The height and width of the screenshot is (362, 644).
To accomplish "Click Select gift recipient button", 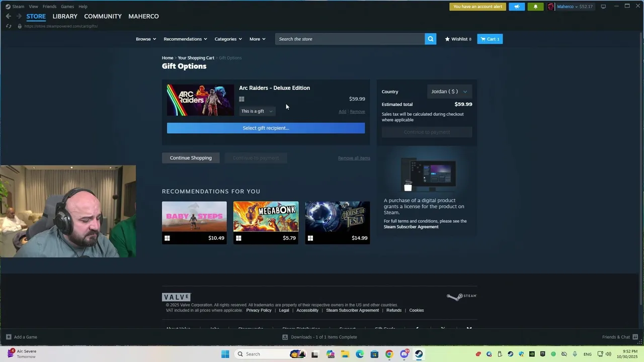I will pyautogui.click(x=266, y=128).
